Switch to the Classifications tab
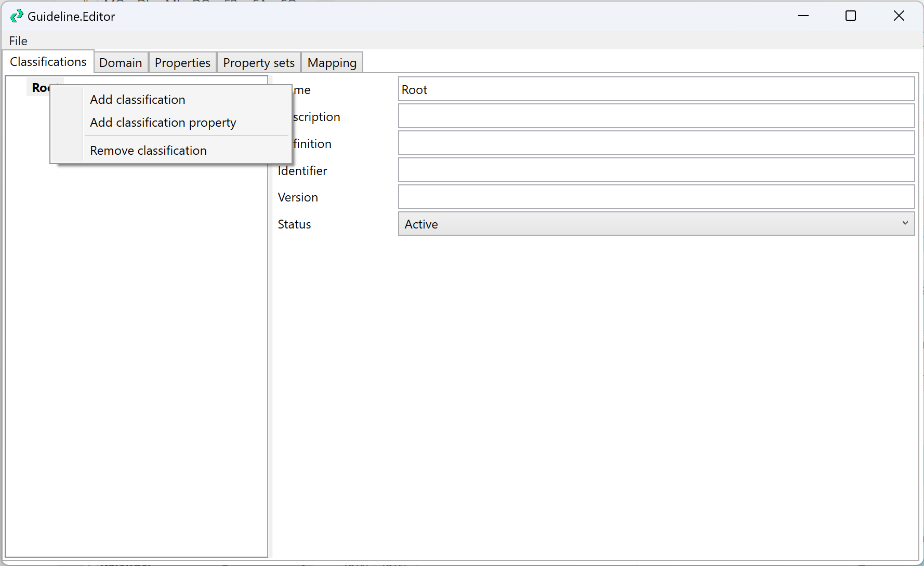 [48, 62]
